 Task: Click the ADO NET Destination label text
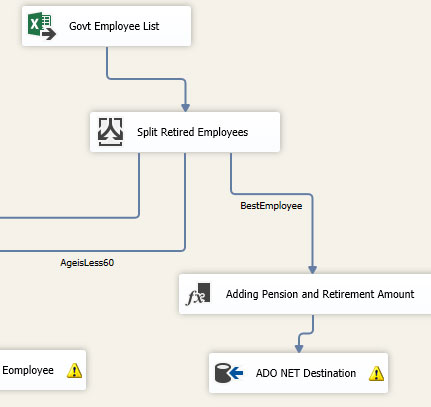[x=306, y=373]
